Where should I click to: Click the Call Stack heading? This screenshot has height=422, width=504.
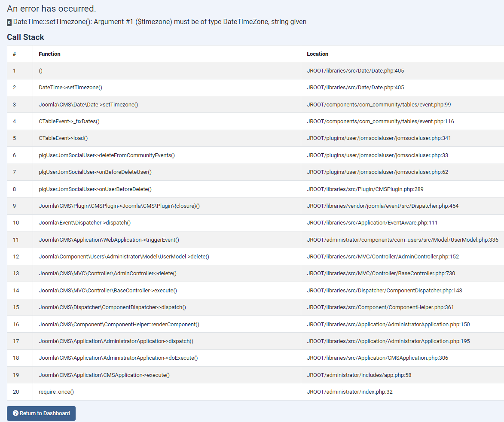tap(25, 37)
